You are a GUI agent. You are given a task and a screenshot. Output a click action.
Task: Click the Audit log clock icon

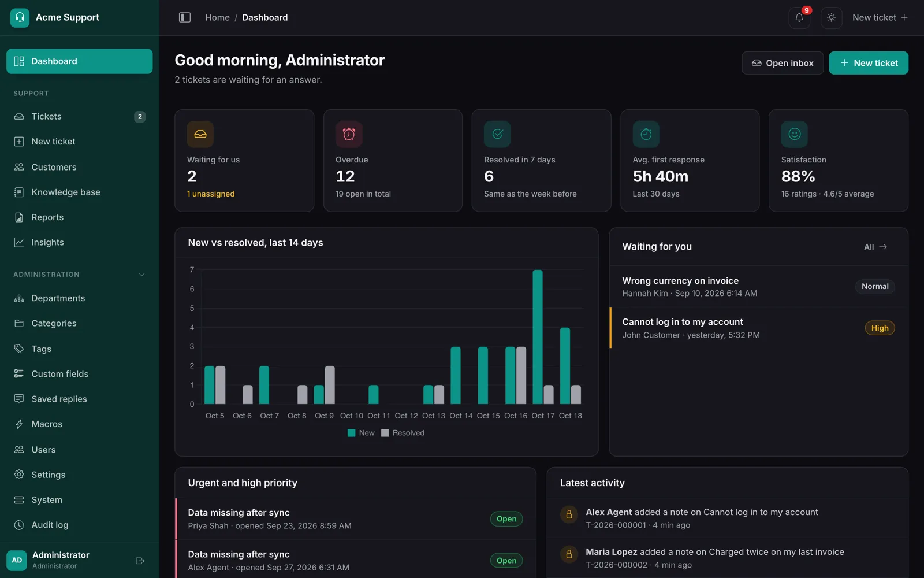[x=19, y=525]
